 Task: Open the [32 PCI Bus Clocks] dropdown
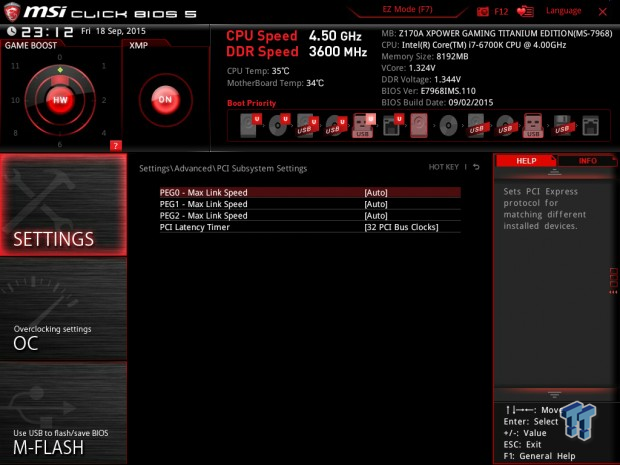[x=401, y=227]
